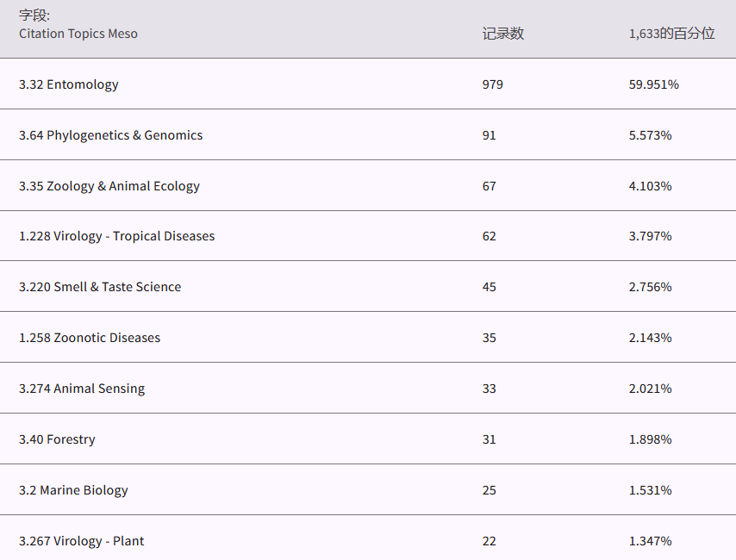Choose the 3.274 Animal Sensing row
The width and height of the screenshot is (736, 560).
[82, 389]
